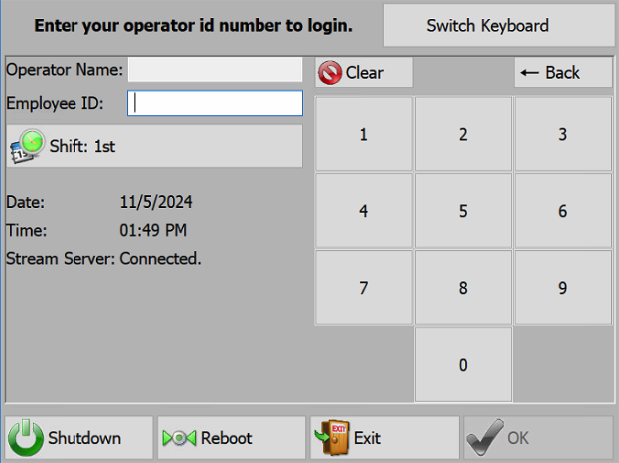
Task: Select the date value 11/5/2024
Action: click(x=156, y=202)
